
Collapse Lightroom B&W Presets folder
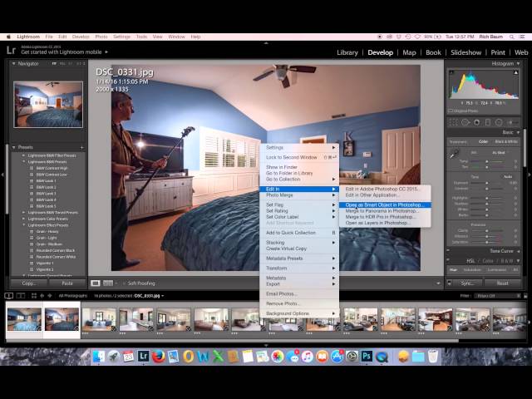pyautogui.click(x=23, y=162)
